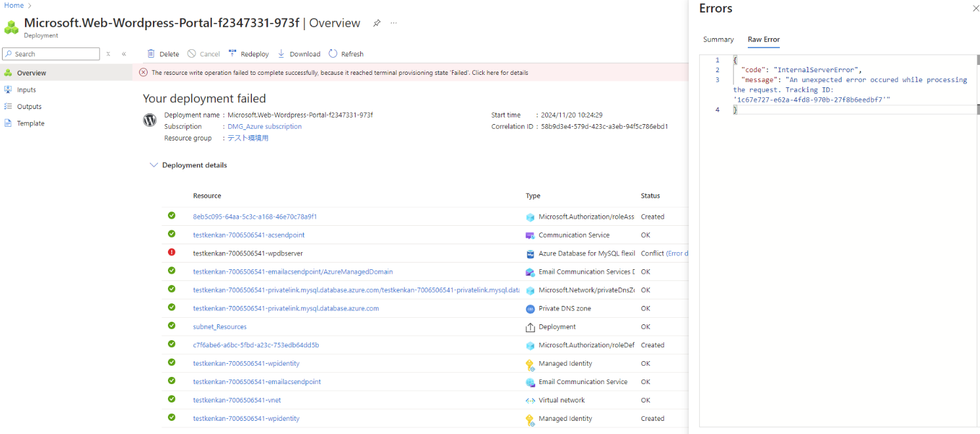980x434 pixels.
Task: Open testkenkan-7006506541-emailacsendpoint link
Action: point(256,382)
